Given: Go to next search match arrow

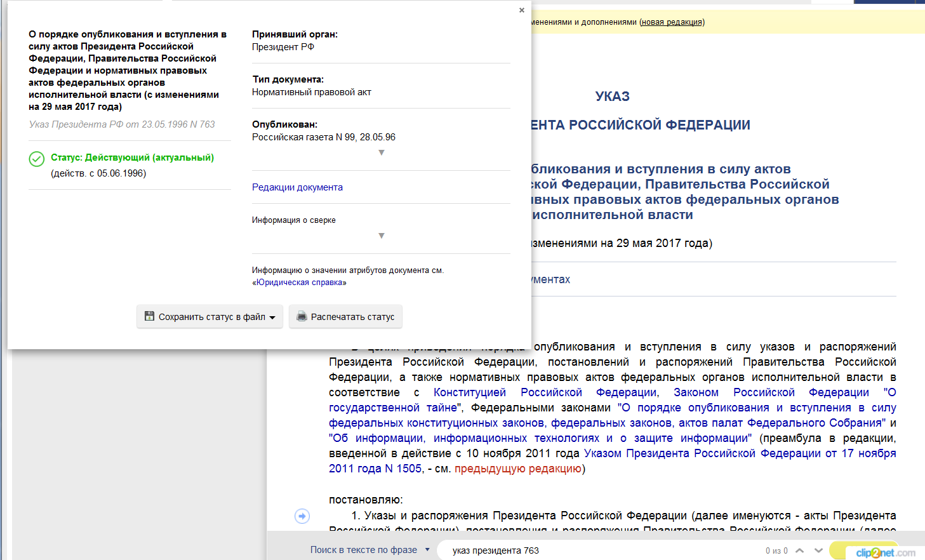Looking at the screenshot, I should coord(818,550).
